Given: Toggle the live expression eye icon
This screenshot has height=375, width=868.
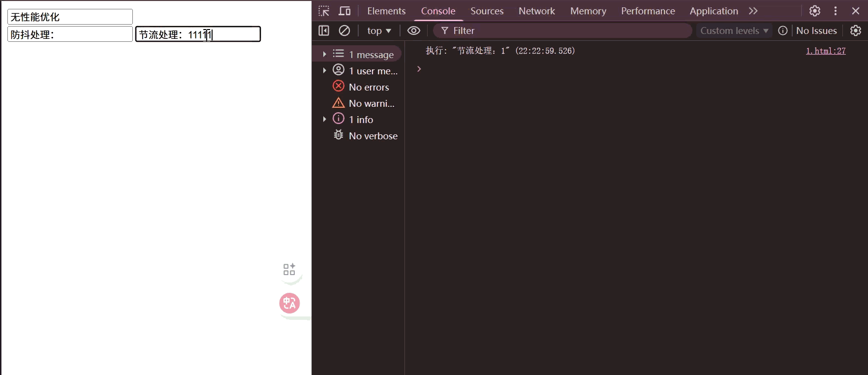Looking at the screenshot, I should pyautogui.click(x=414, y=31).
